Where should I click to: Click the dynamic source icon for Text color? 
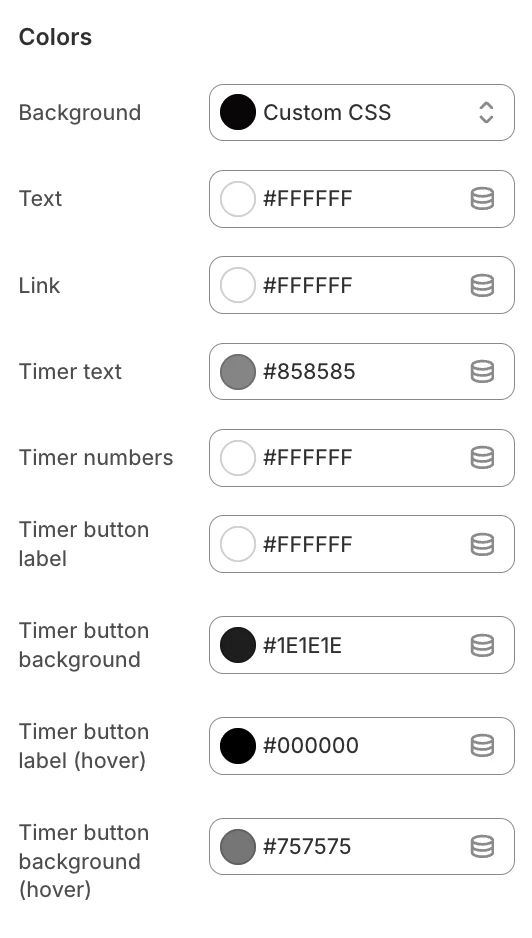coord(482,199)
